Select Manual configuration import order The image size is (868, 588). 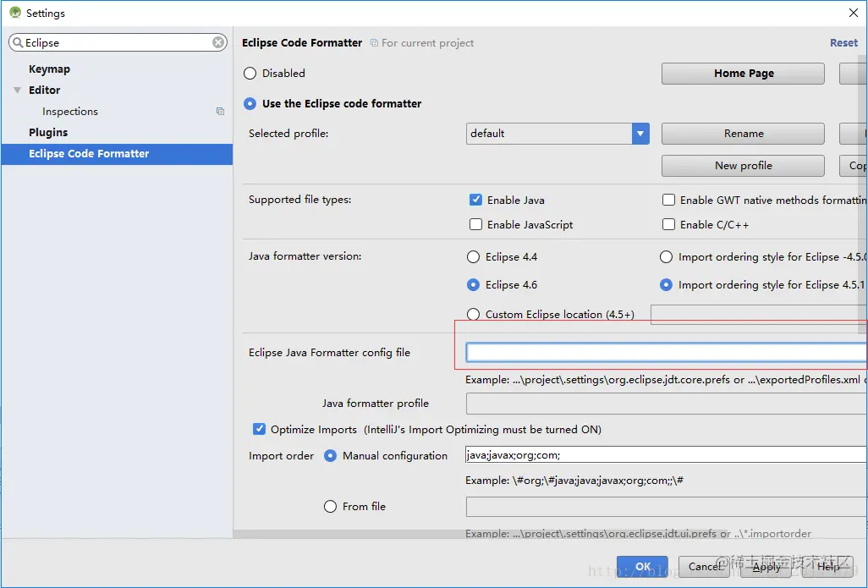(330, 456)
